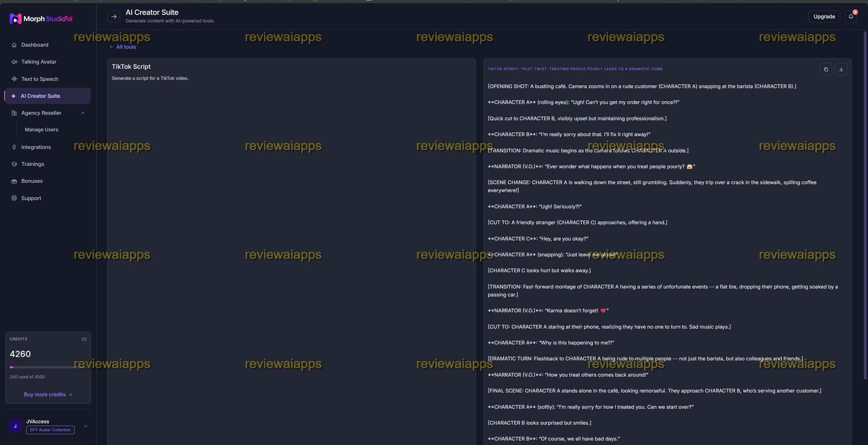Viewport: 868px width, 445px height.
Task: Click the credits card icon
Action: point(84,339)
